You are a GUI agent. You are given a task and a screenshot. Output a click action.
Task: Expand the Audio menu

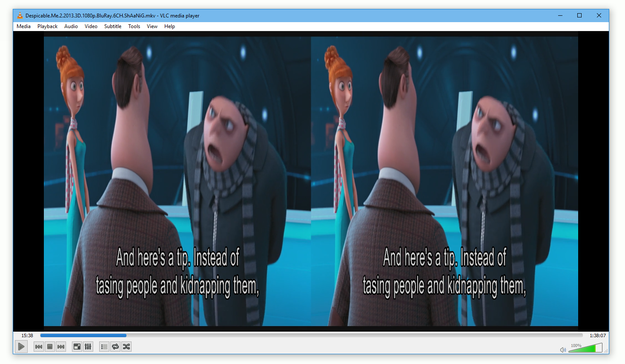pos(71,26)
